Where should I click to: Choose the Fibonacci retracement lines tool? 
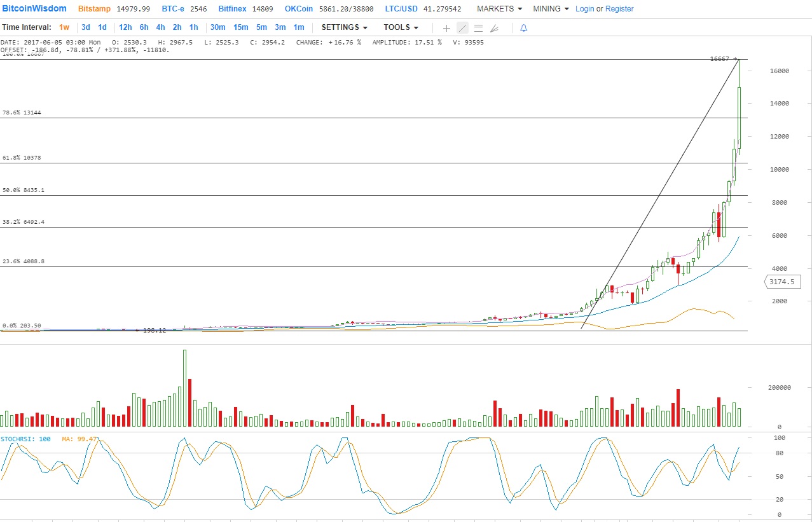click(x=478, y=28)
